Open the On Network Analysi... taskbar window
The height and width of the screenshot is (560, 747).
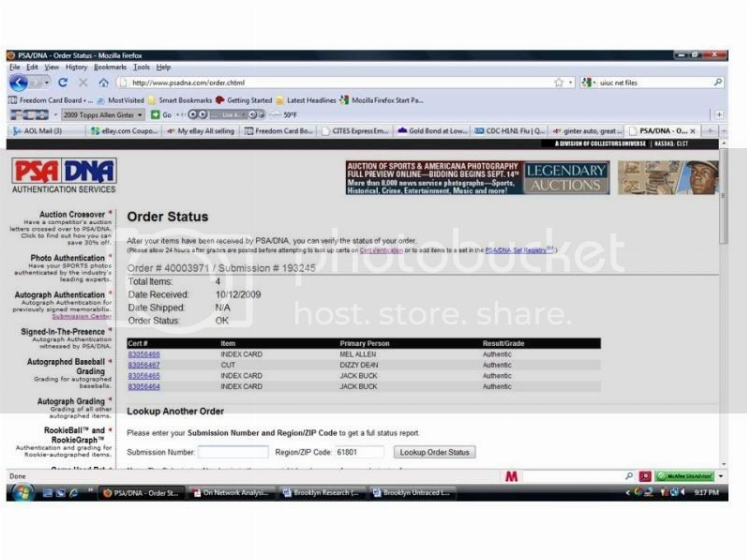coord(231,493)
